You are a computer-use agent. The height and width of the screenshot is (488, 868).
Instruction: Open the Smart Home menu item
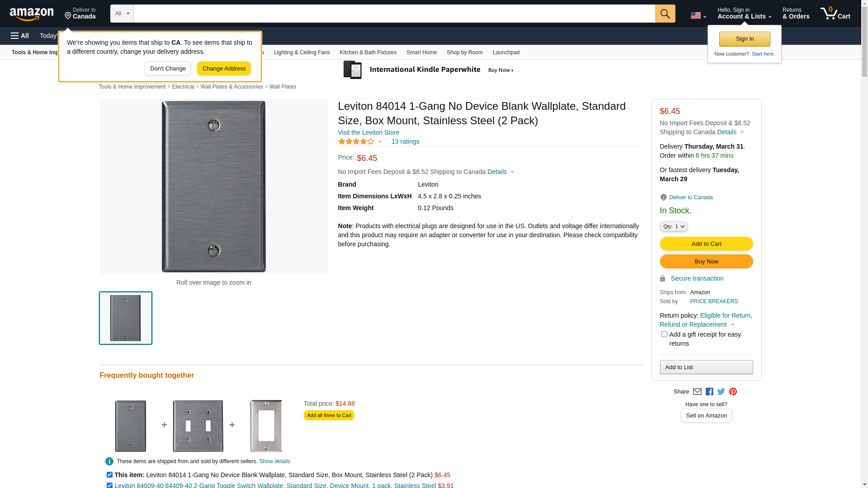(421, 52)
